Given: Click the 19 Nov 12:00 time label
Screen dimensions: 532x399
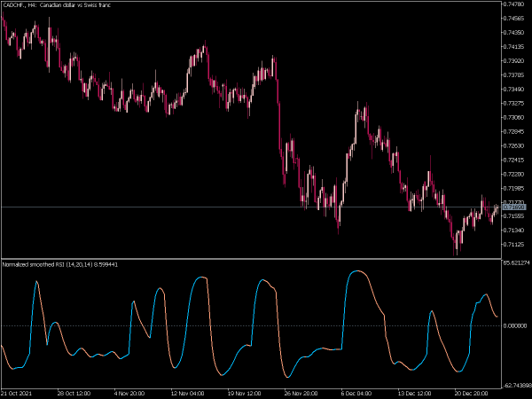Looking at the screenshot, I should click(245, 393).
